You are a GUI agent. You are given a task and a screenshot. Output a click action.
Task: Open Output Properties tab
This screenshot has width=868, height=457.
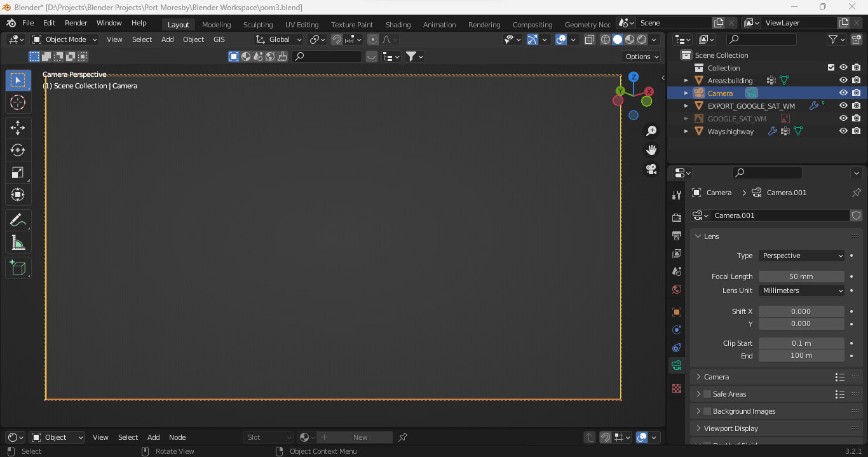pos(676,236)
